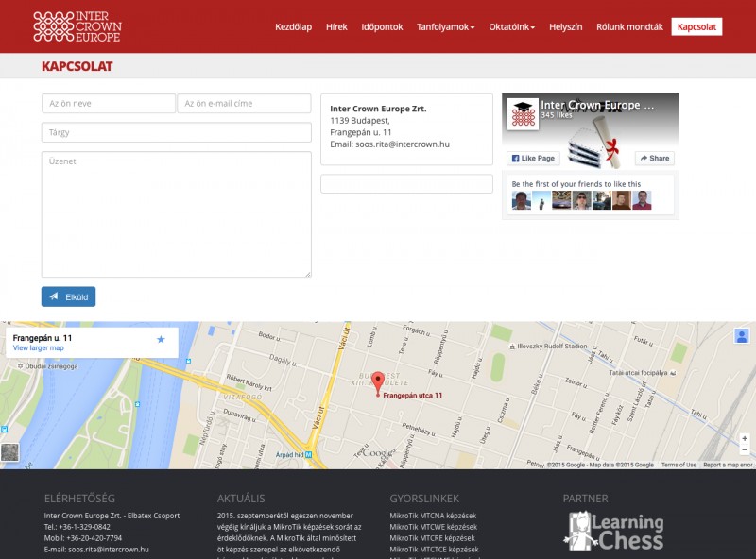Click the Facebook Share button

coord(654,158)
